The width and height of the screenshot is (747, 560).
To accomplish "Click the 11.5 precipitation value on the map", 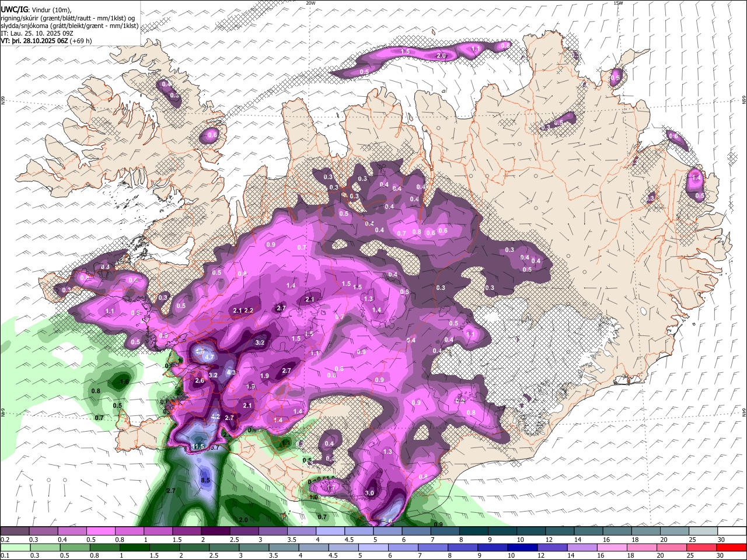I will click(198, 446).
